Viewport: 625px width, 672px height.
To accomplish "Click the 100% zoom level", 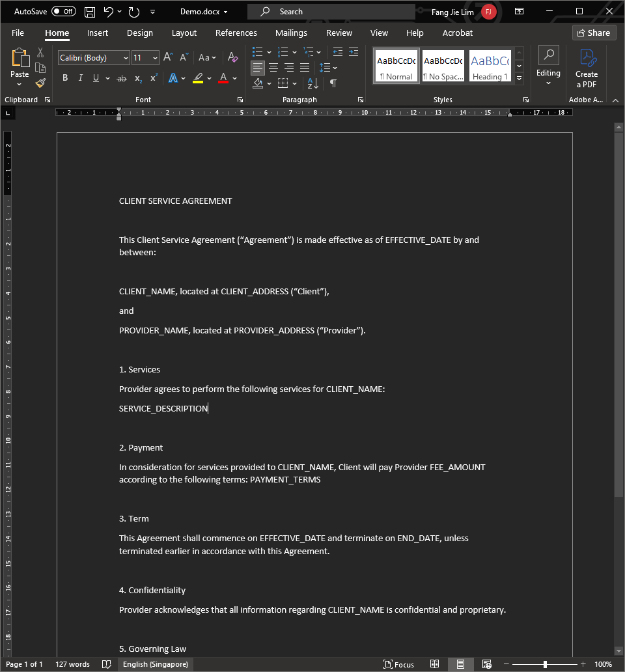I will pyautogui.click(x=603, y=664).
